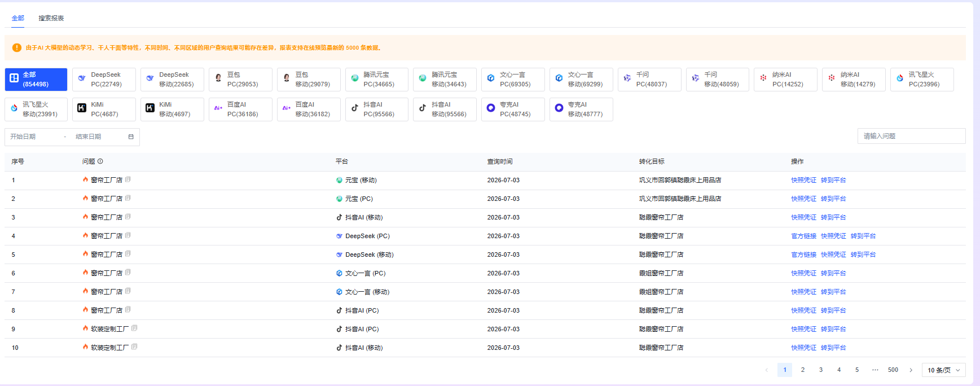980x386 pixels.
Task: Click the 转化目标 column header
Action: point(652,161)
